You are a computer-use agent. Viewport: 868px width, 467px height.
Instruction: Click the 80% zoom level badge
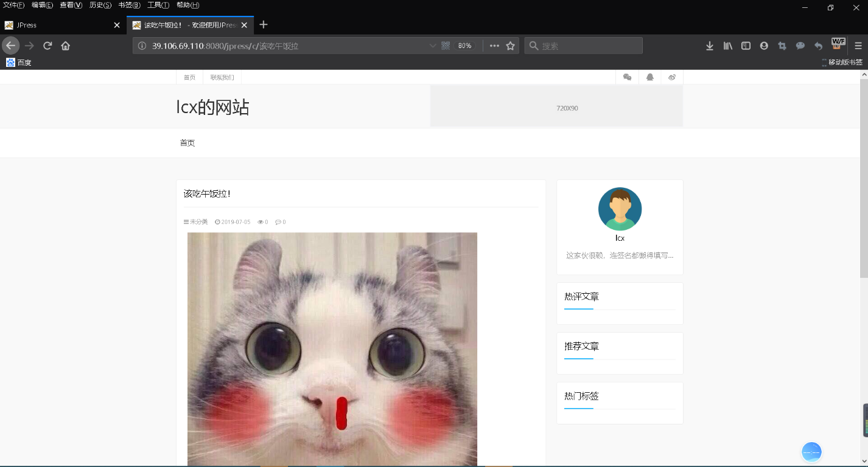[464, 46]
